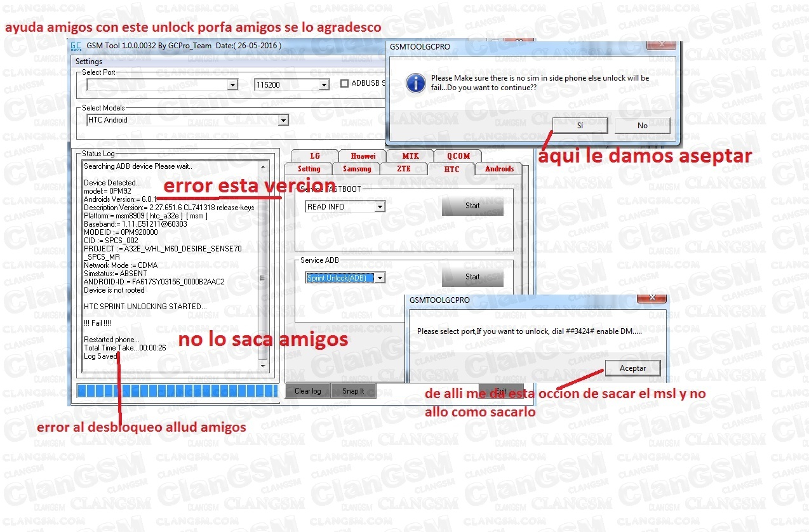Click the Snap It button

353,391
